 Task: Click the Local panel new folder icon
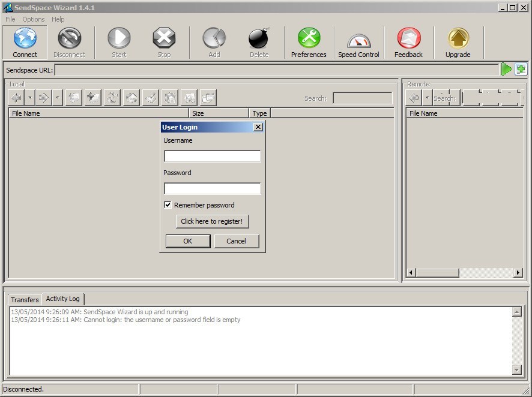[x=92, y=98]
